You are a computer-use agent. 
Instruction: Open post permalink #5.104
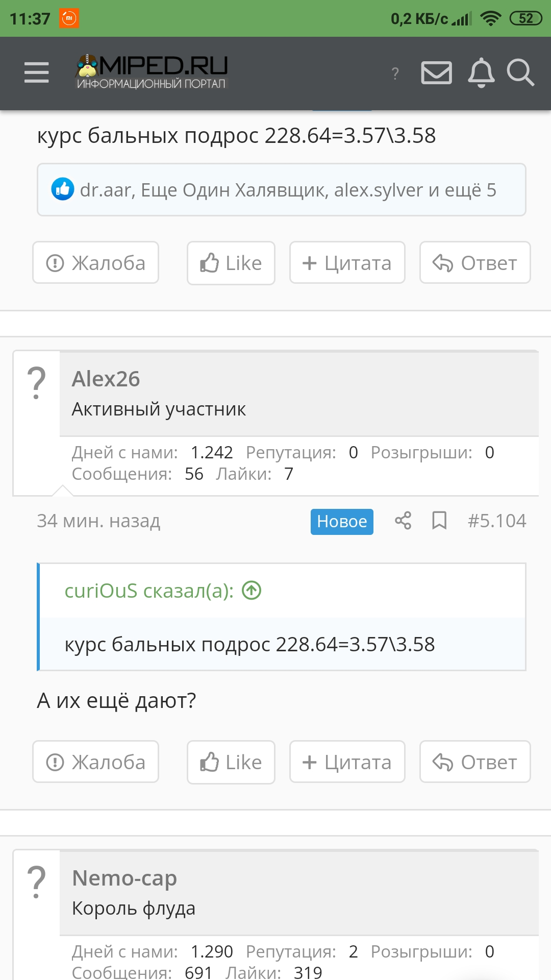497,521
